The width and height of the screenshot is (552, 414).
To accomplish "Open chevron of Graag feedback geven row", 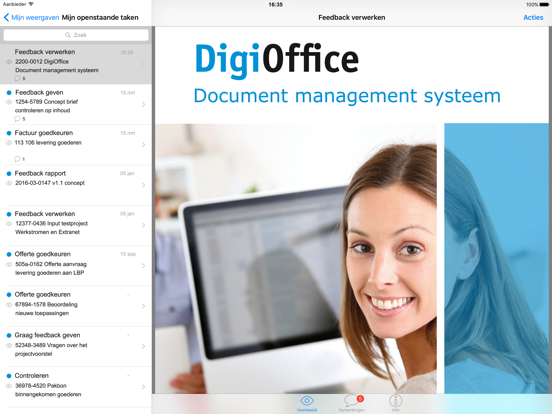I will click(143, 346).
